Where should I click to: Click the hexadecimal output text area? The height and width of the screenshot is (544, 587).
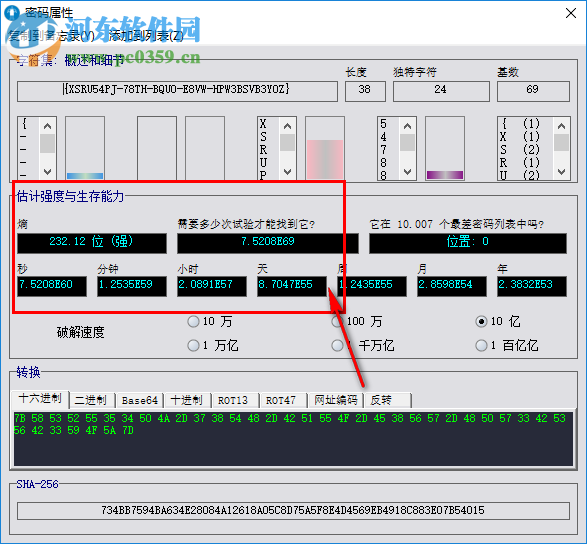coord(294,438)
